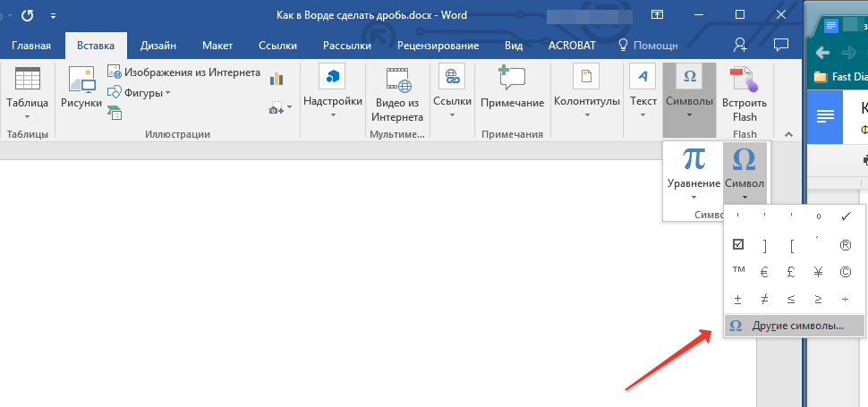Screen dimensions: 868x407
Task: Collapse the ribbon with the chevron arrow
Action: pyautogui.click(x=788, y=134)
